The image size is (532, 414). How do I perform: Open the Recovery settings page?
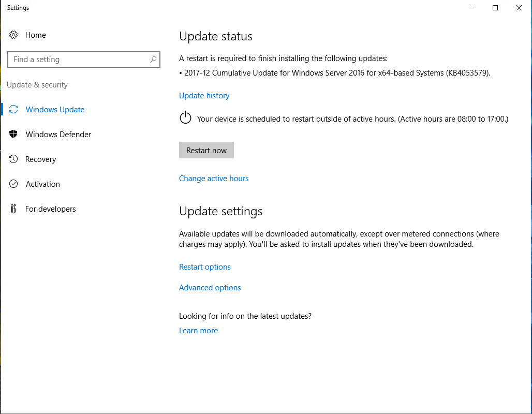40,159
